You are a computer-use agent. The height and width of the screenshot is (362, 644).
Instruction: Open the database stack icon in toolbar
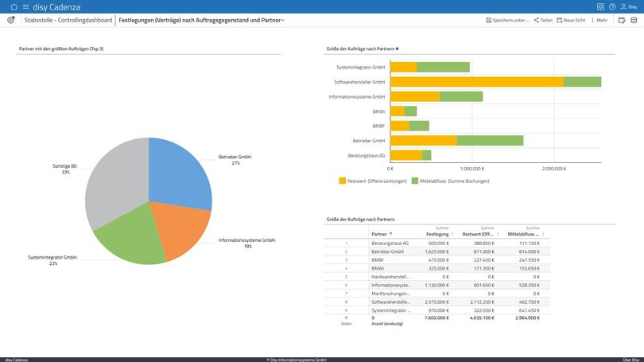(x=634, y=20)
